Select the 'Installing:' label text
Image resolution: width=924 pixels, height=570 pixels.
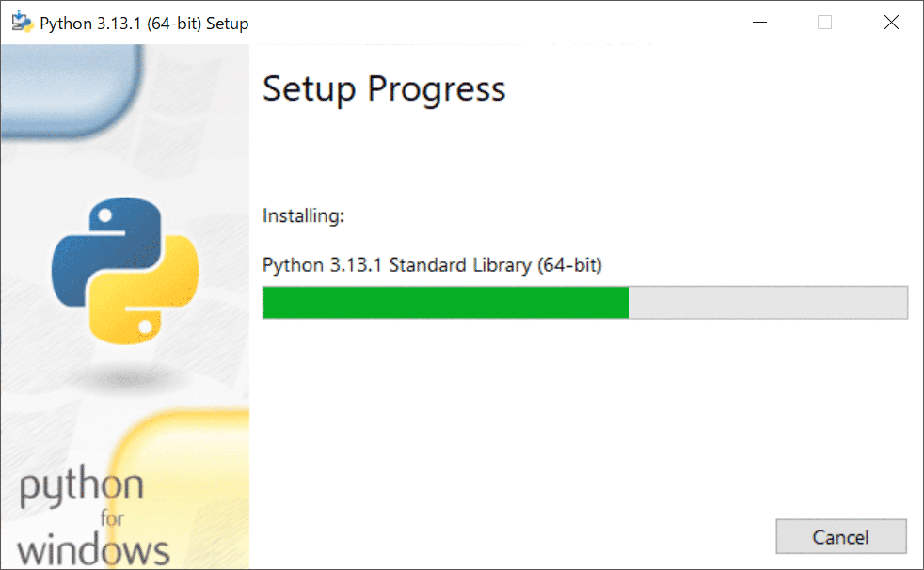pyautogui.click(x=303, y=215)
